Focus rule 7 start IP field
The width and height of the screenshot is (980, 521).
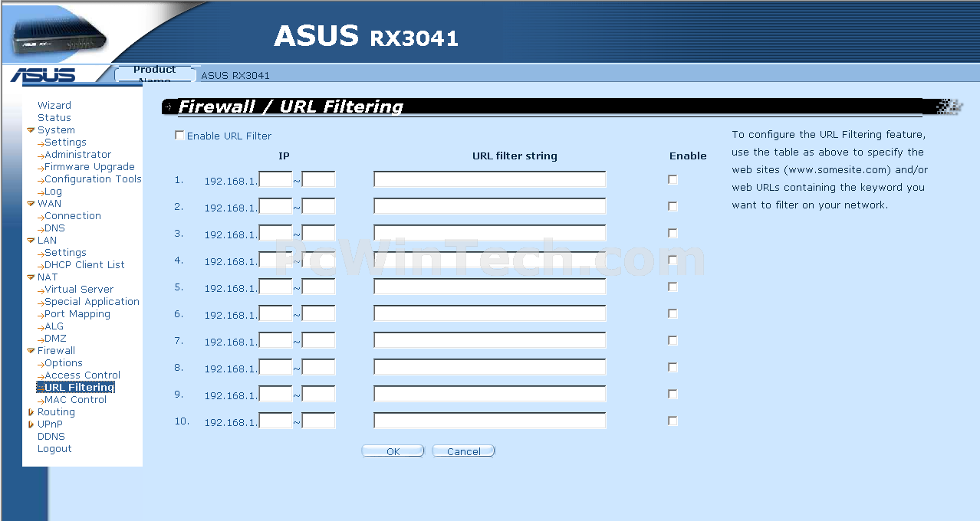276,340
